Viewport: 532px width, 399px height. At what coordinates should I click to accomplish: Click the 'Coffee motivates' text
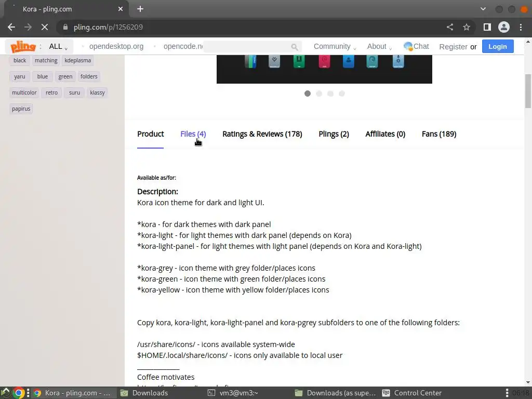(x=166, y=377)
